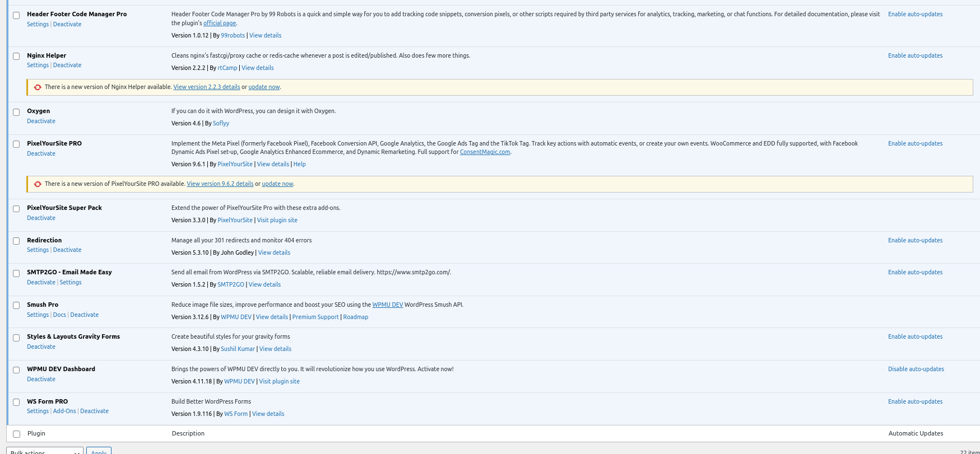This screenshot has height=454, width=980.
Task: Disable auto-updates for WPMU DEV Dashboard
Action: tap(916, 369)
